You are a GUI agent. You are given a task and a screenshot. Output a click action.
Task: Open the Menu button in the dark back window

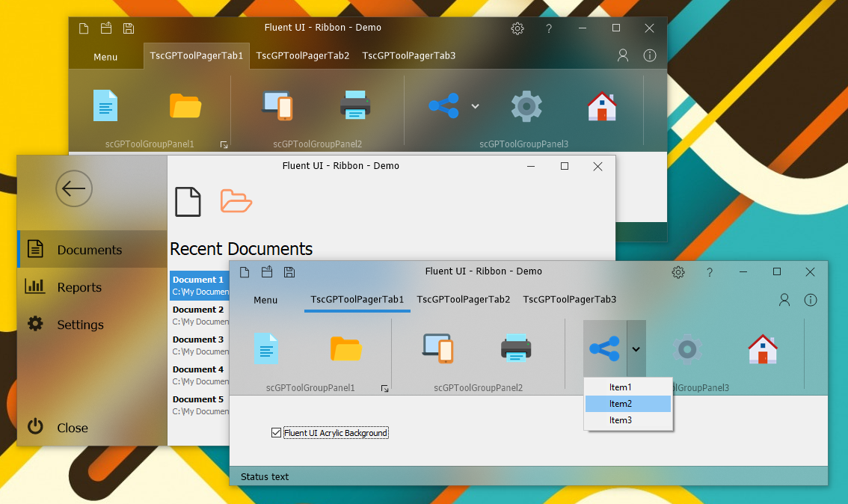coord(105,57)
